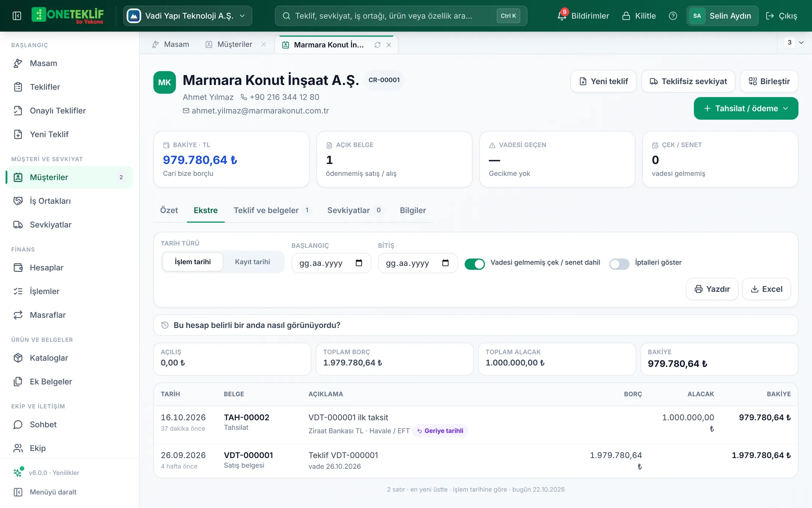Click the Kilitle lock icon
This screenshot has width=812, height=508.
[639, 16]
